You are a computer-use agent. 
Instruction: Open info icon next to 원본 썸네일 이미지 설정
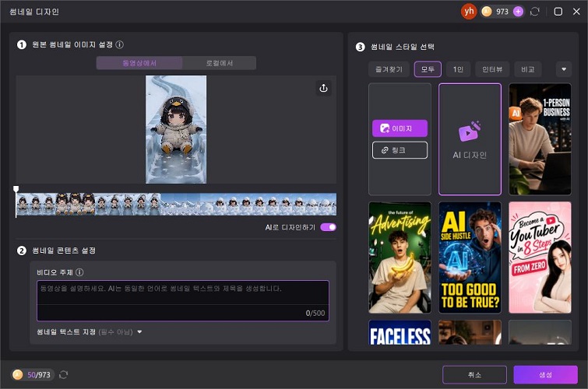(x=120, y=44)
